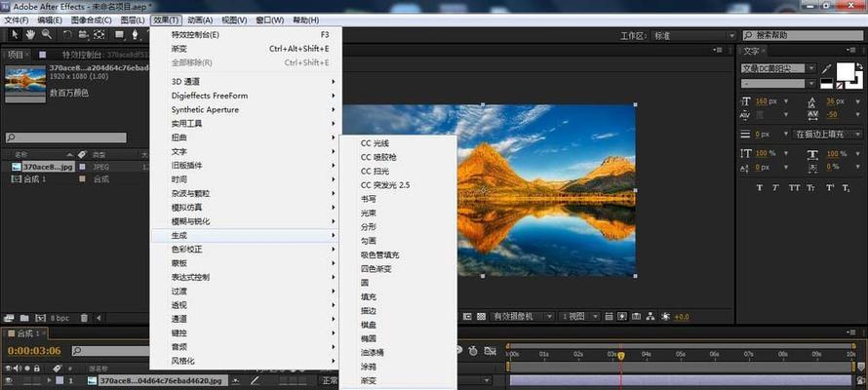Toggle the audio column header in timeline
This screenshot has height=390, width=868.
pyautogui.click(x=18, y=368)
